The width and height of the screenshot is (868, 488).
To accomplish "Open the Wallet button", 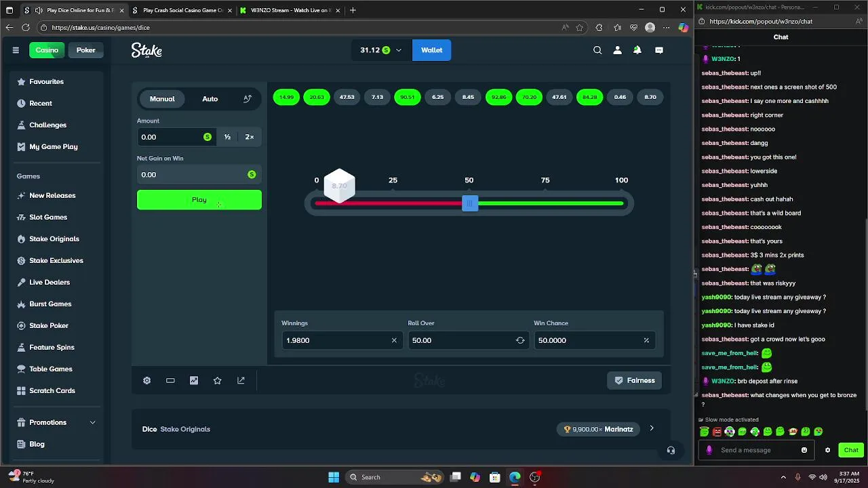I will tap(432, 50).
